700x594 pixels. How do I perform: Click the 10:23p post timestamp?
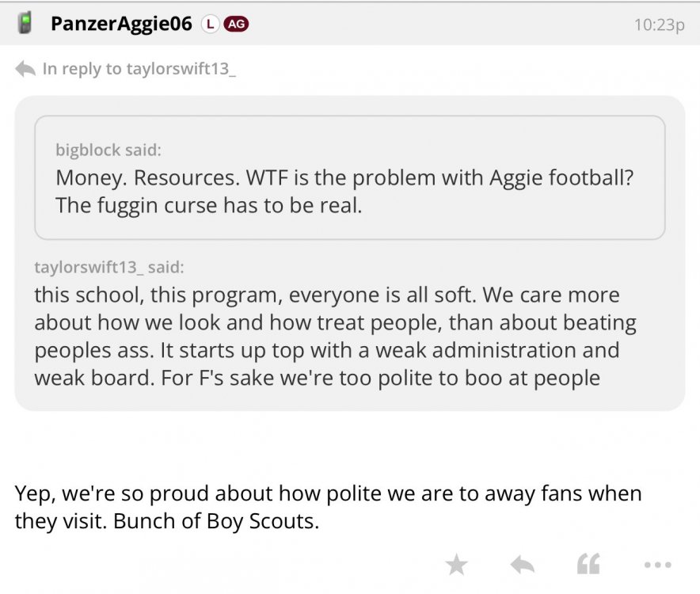[659, 25]
